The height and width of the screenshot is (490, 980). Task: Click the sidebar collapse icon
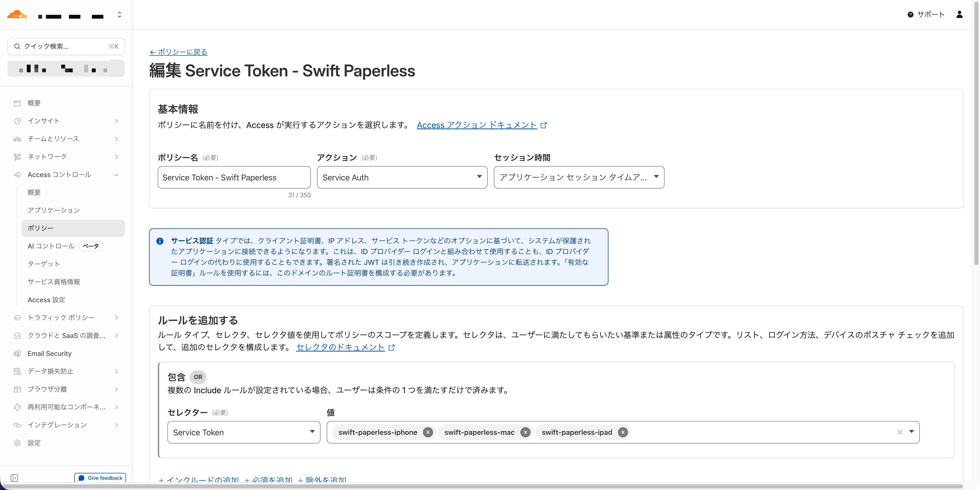[x=15, y=478]
